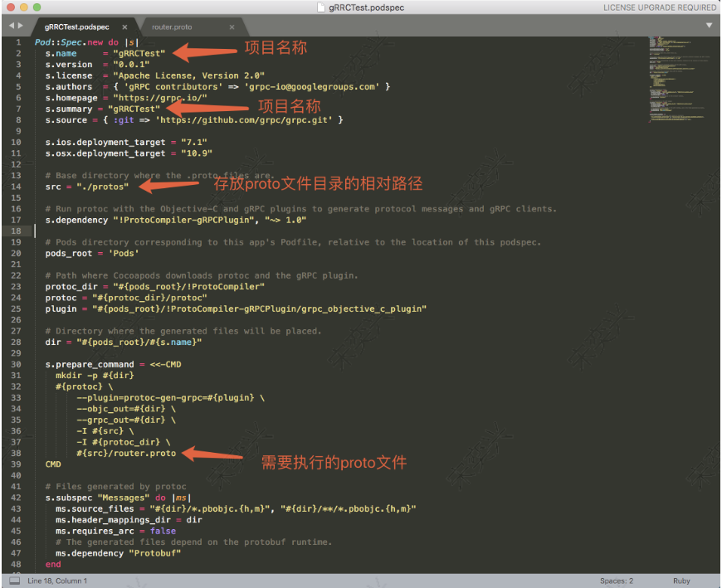Switch to the gRRCTest.podspec tab
The width and height of the screenshot is (722, 588).
point(77,27)
